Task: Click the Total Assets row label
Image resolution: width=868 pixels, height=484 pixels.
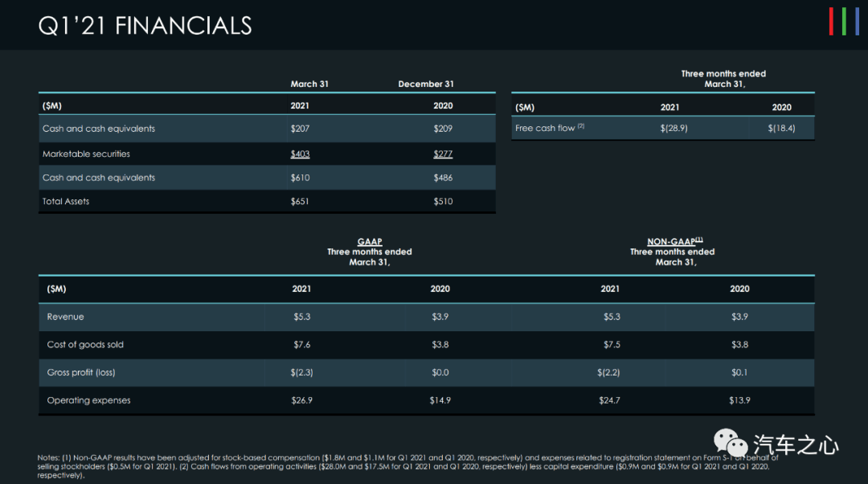Action: 66,202
